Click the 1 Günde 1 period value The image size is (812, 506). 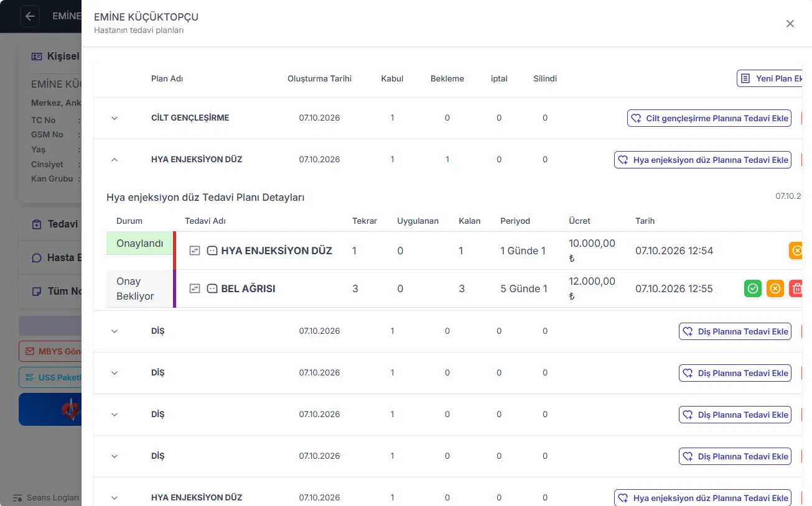coord(523,251)
